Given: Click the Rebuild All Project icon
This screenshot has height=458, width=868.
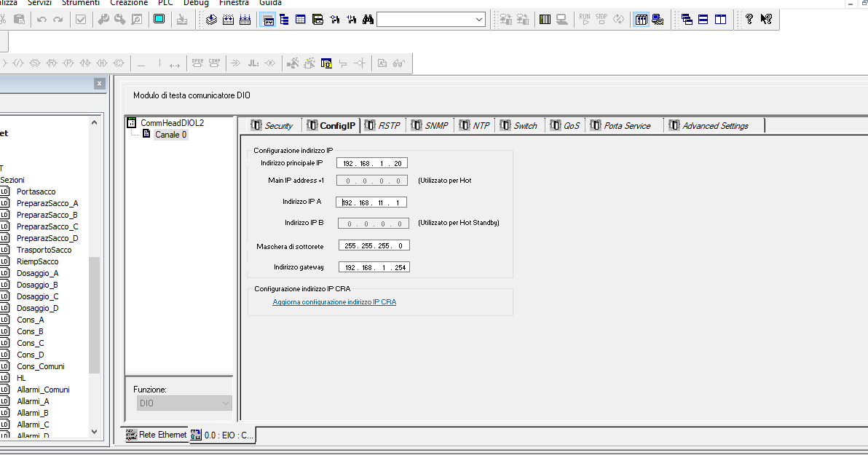Looking at the screenshot, I should click(245, 20).
